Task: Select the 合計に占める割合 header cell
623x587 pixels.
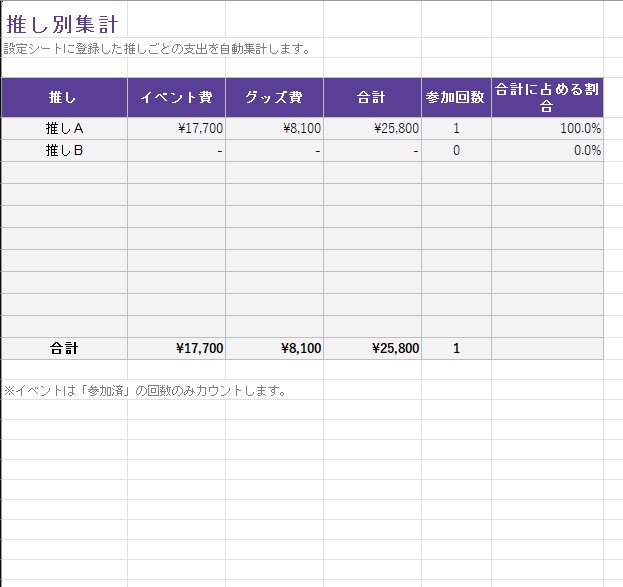Action: (x=548, y=97)
